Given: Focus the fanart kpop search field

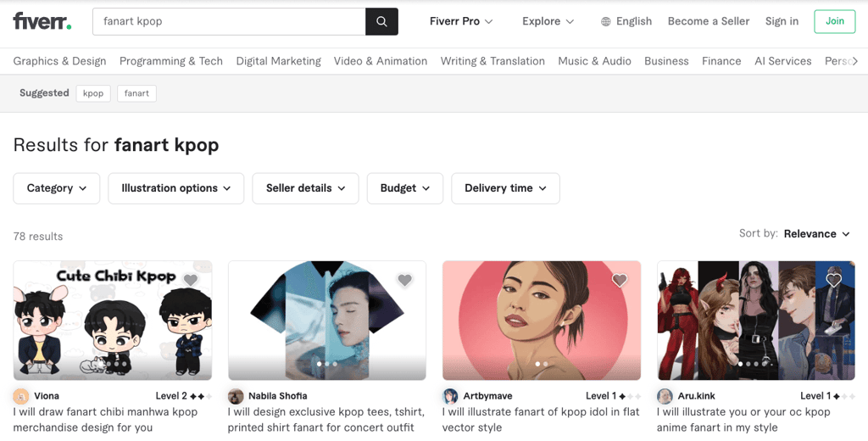Looking at the screenshot, I should click(229, 21).
